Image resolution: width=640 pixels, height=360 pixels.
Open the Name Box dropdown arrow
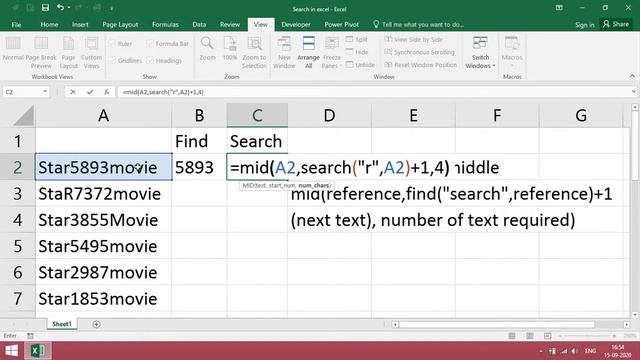click(45, 92)
